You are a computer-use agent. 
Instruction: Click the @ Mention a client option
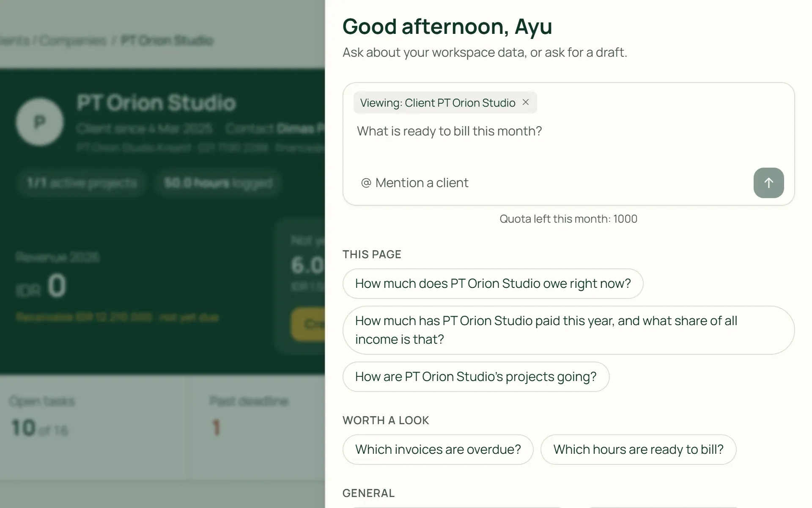point(414,183)
